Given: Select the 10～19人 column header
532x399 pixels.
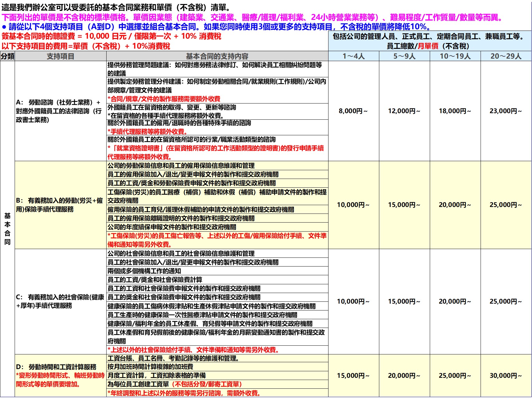Looking at the screenshot, I should tap(455, 56).
